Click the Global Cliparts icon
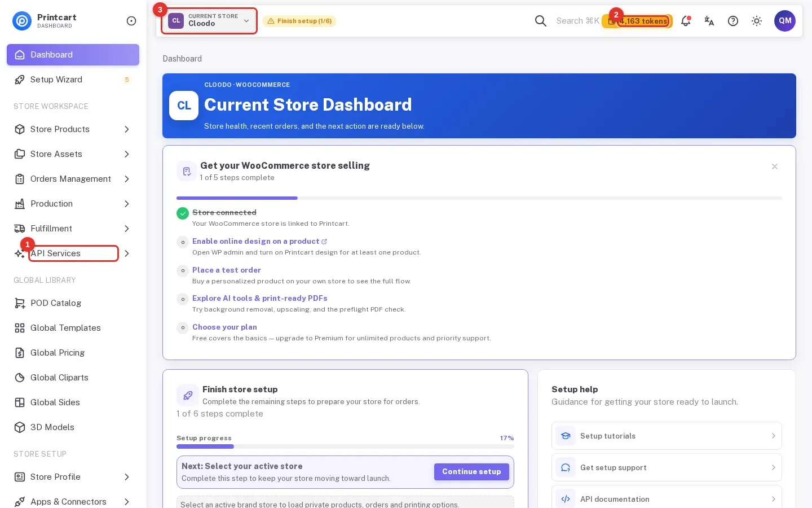 click(20, 378)
